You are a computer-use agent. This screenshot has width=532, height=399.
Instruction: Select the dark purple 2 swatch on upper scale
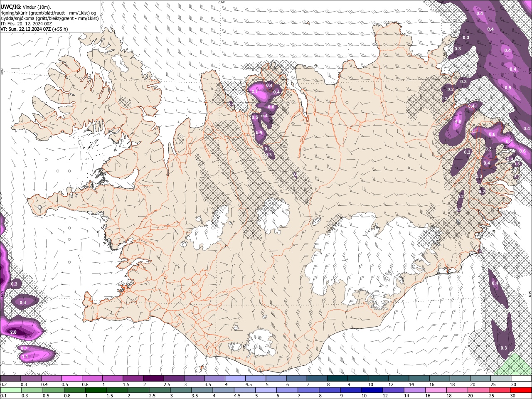click(153, 379)
